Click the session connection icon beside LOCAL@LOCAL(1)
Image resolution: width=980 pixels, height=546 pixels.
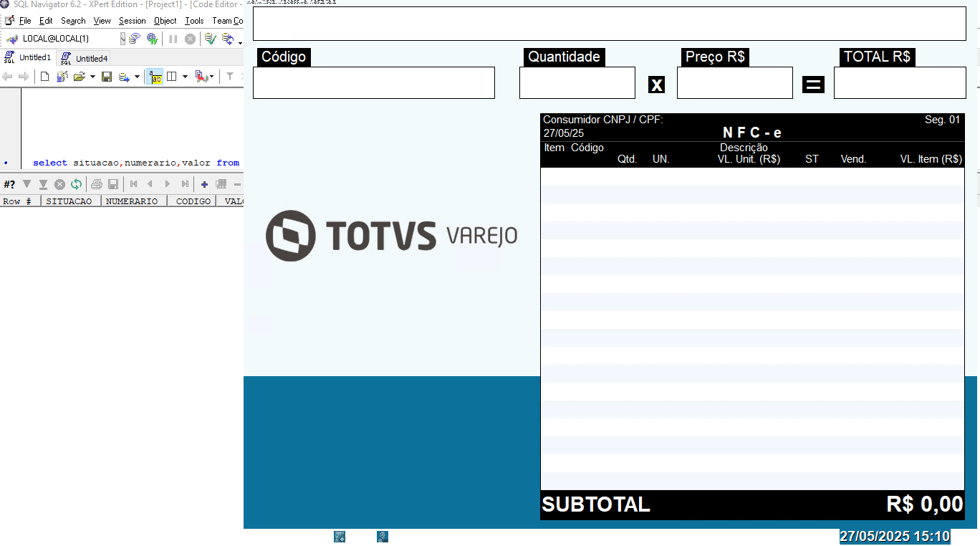click(11, 39)
